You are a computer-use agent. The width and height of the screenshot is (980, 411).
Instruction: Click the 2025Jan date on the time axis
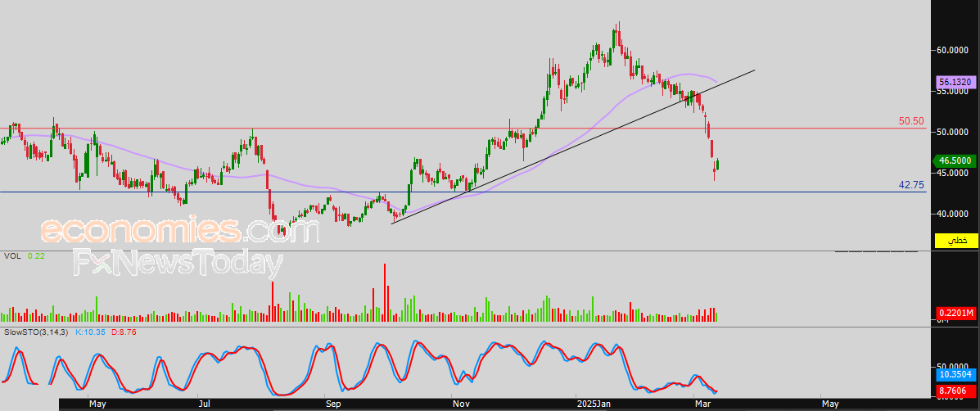click(594, 404)
